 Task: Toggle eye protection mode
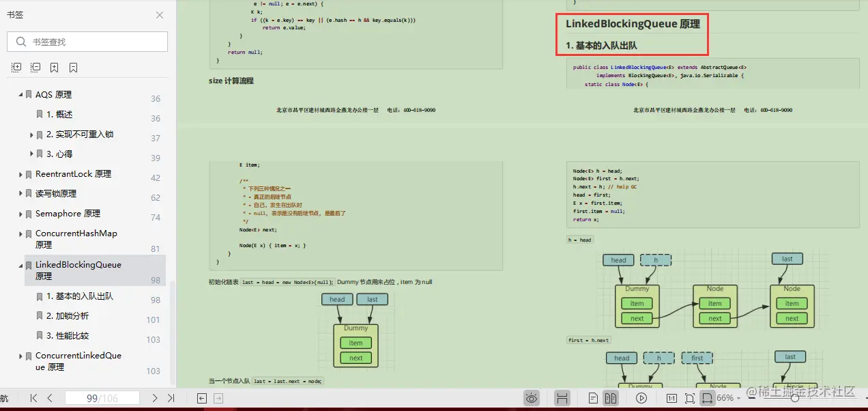click(x=532, y=398)
